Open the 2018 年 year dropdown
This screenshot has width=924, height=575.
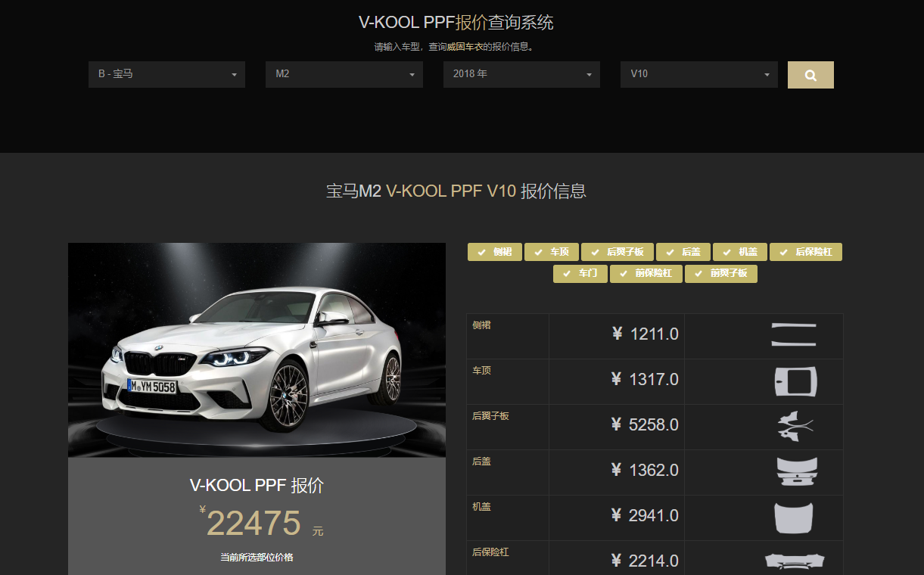coord(521,74)
